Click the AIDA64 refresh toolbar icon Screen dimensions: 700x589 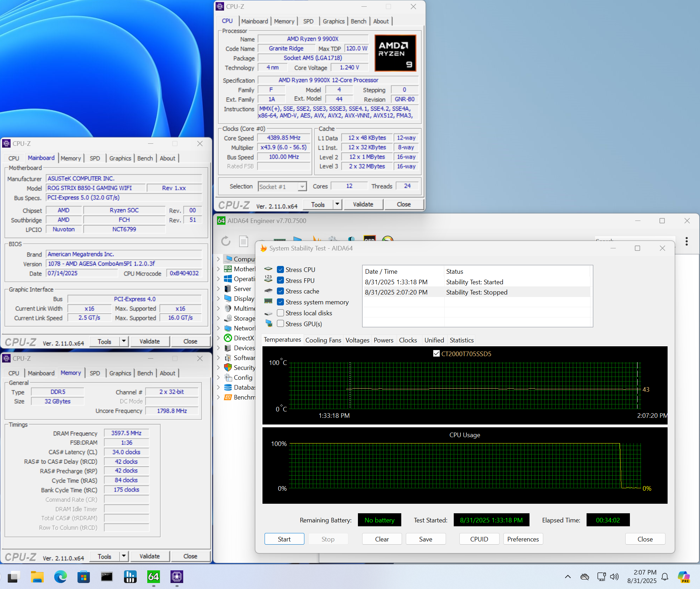click(x=225, y=241)
